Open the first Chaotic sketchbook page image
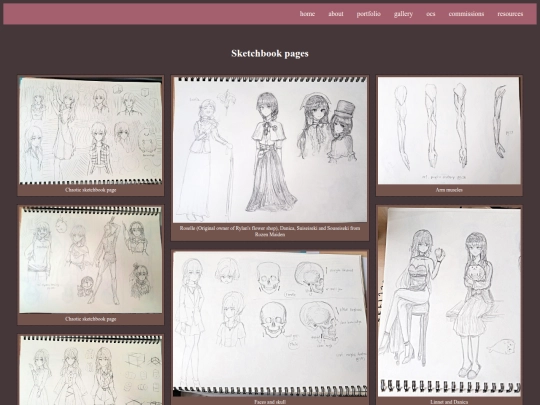Image resolution: width=540 pixels, height=405 pixels. coord(91,131)
